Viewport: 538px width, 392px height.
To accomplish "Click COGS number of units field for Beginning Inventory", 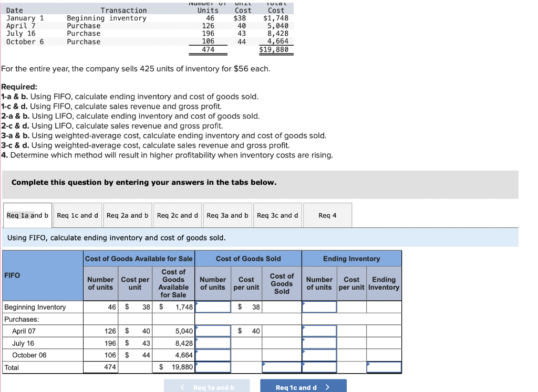I will pos(213,307).
